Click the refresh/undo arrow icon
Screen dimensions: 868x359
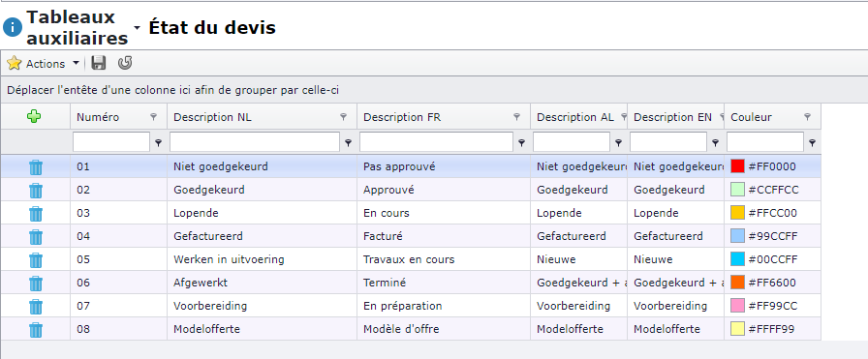[x=125, y=63]
